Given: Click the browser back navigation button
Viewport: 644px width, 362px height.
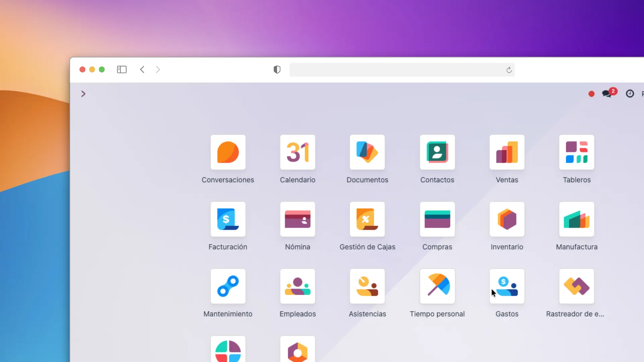Looking at the screenshot, I should coord(142,69).
